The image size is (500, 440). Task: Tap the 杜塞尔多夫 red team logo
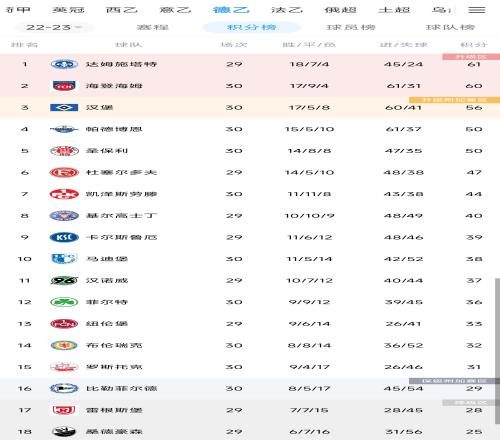64,172
